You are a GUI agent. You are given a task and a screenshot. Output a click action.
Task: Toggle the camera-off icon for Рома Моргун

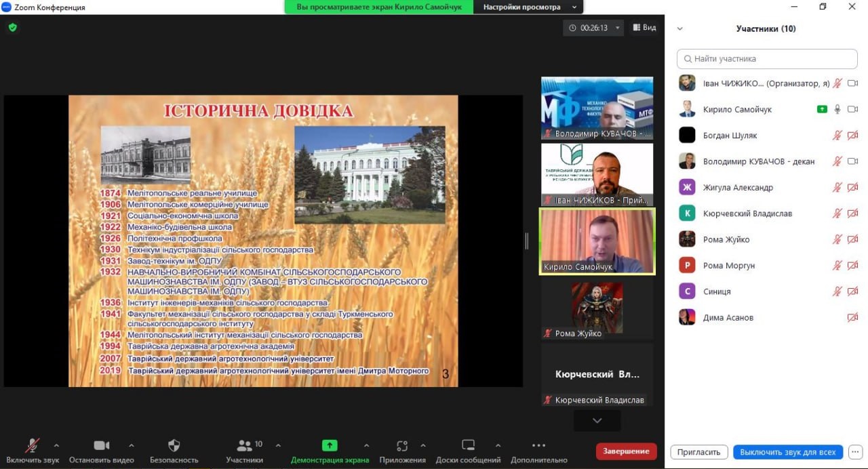click(x=853, y=265)
